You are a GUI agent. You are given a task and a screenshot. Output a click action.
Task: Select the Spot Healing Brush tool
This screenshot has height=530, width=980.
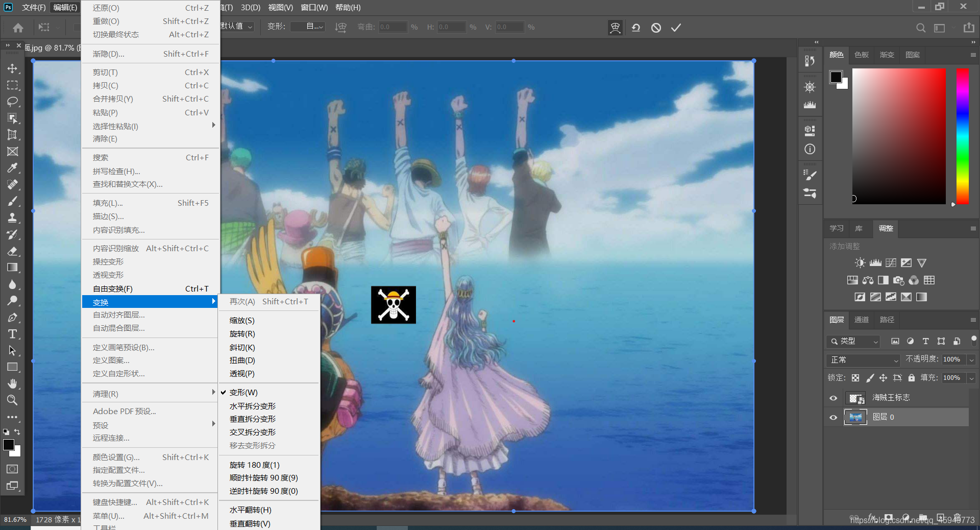12,184
